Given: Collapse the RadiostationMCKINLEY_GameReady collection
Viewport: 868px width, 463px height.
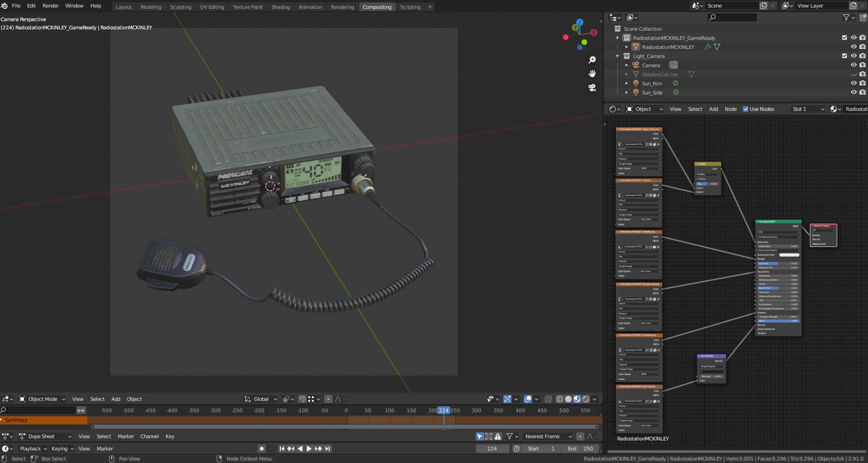Looking at the screenshot, I should [x=618, y=38].
